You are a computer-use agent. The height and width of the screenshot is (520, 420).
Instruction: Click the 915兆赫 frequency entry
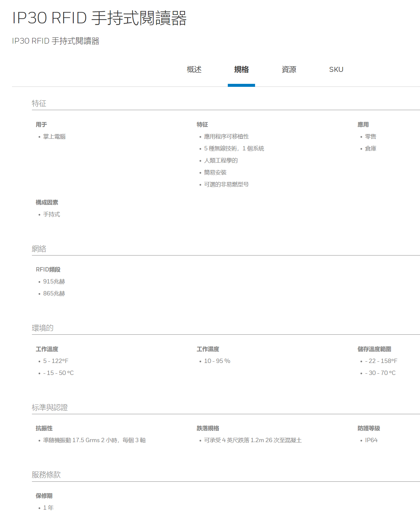pyautogui.click(x=54, y=282)
